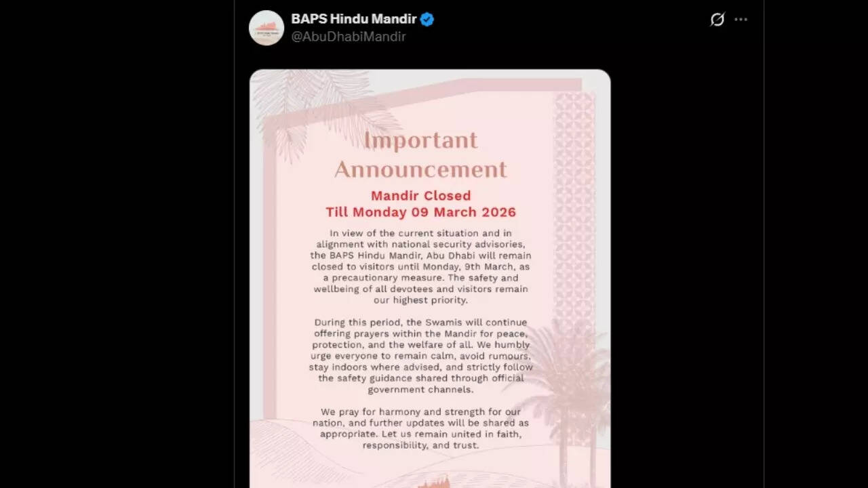
Task: Click the verified account badge to see details
Action: pyautogui.click(x=426, y=19)
